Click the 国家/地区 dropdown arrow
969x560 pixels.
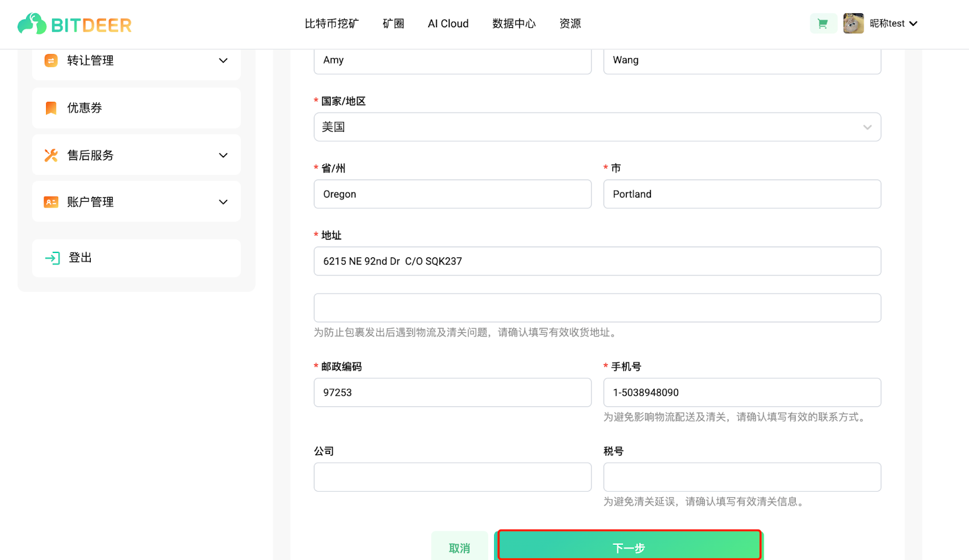coord(867,127)
